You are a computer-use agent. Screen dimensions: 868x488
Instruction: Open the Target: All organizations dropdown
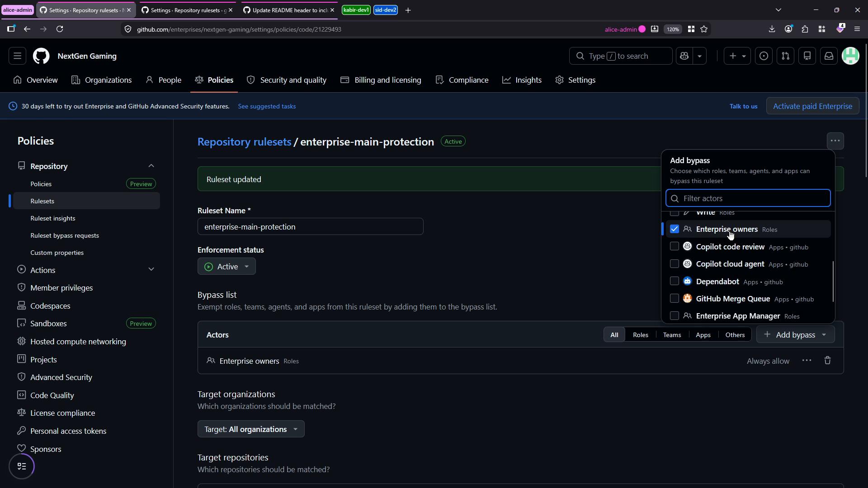[251, 429]
